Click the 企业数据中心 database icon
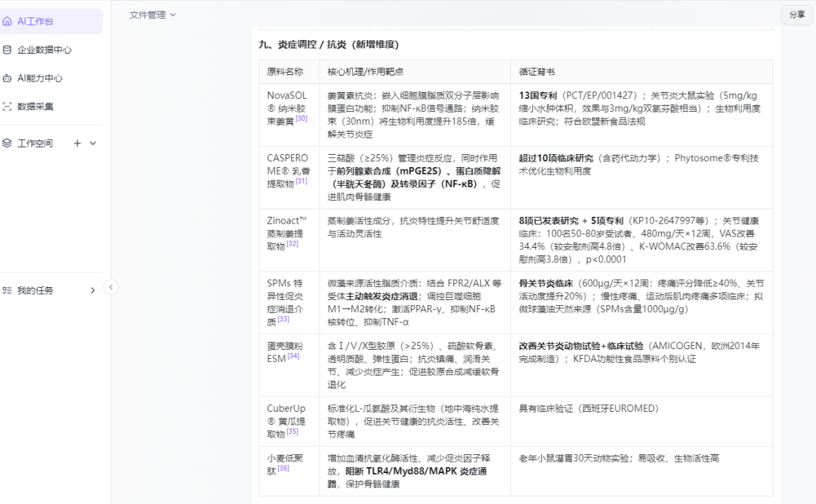Viewport: 816px width, 504px height. (8, 50)
